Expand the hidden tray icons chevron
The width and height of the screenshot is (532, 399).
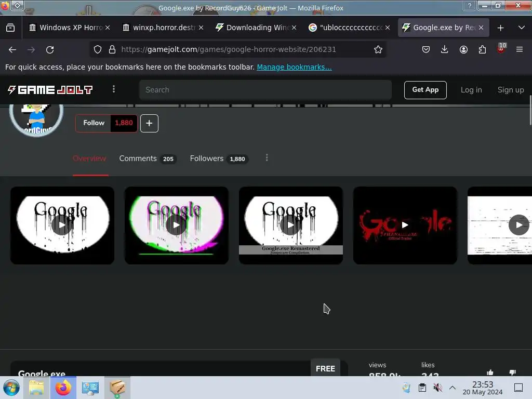[453, 388]
